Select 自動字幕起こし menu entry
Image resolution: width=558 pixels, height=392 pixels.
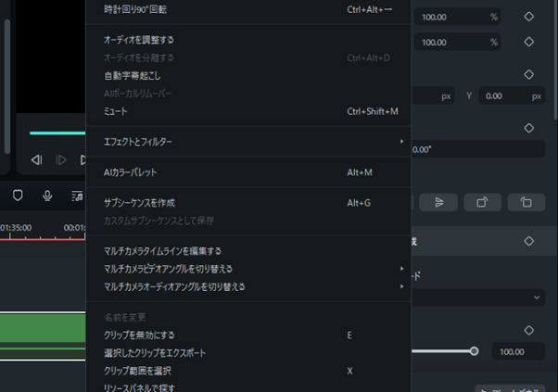coord(248,75)
